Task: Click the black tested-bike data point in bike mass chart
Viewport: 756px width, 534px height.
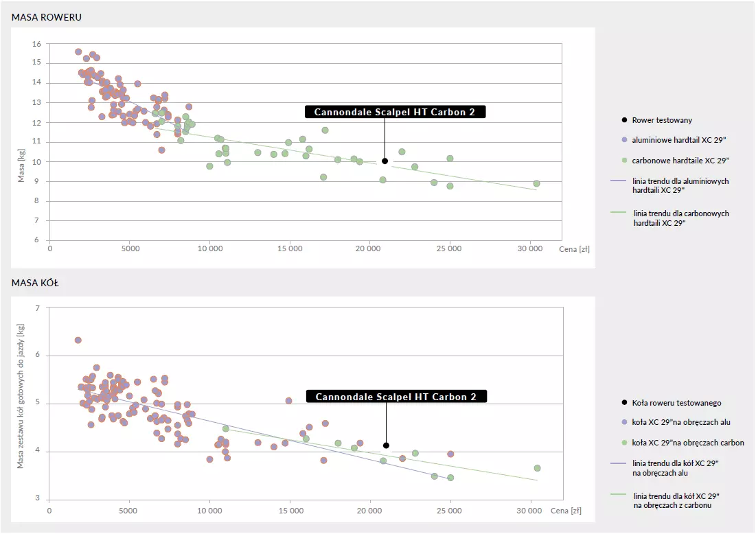Action: (385, 161)
